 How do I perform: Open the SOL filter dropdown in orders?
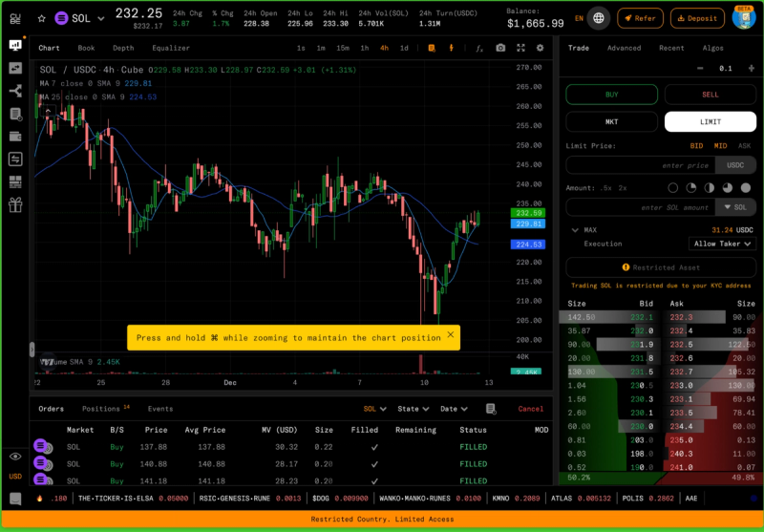tap(375, 409)
